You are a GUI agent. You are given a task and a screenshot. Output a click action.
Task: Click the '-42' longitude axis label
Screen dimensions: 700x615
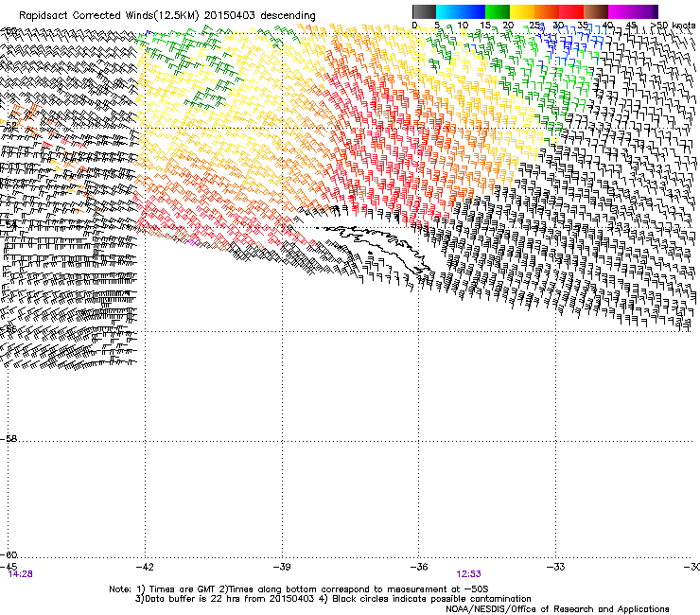click(x=145, y=567)
